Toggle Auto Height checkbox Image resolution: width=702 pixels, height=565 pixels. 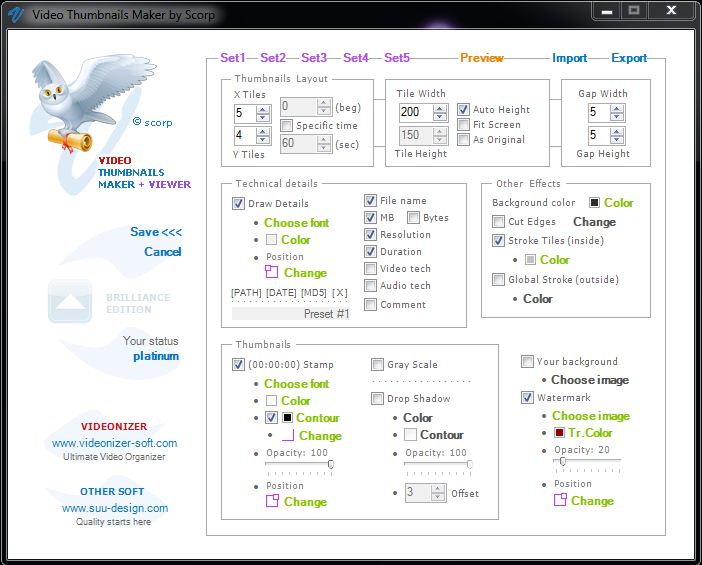[463, 109]
